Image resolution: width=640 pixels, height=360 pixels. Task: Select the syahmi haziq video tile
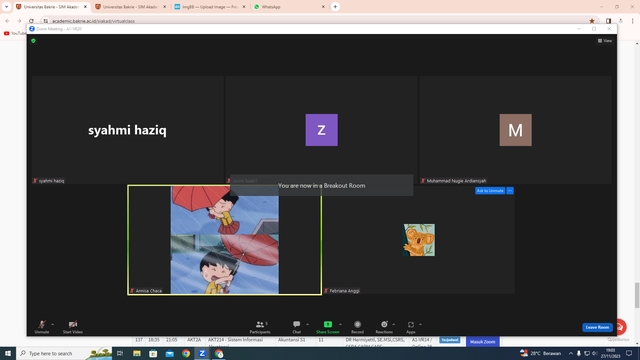(x=127, y=130)
